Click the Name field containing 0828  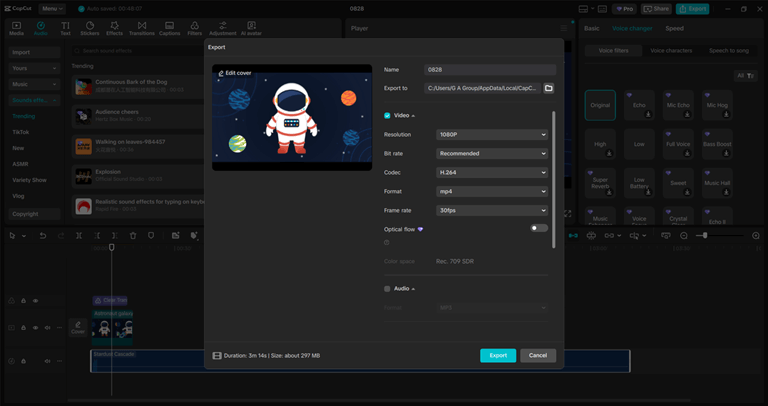[490, 70]
